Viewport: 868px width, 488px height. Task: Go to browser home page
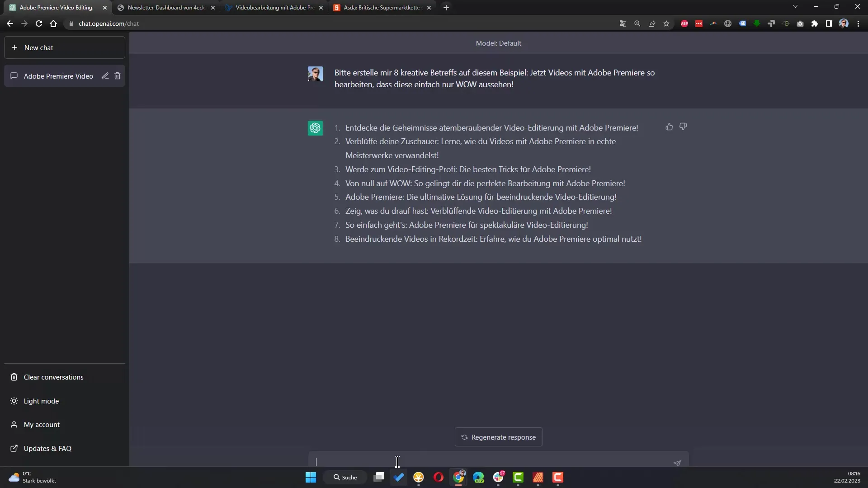(53, 23)
